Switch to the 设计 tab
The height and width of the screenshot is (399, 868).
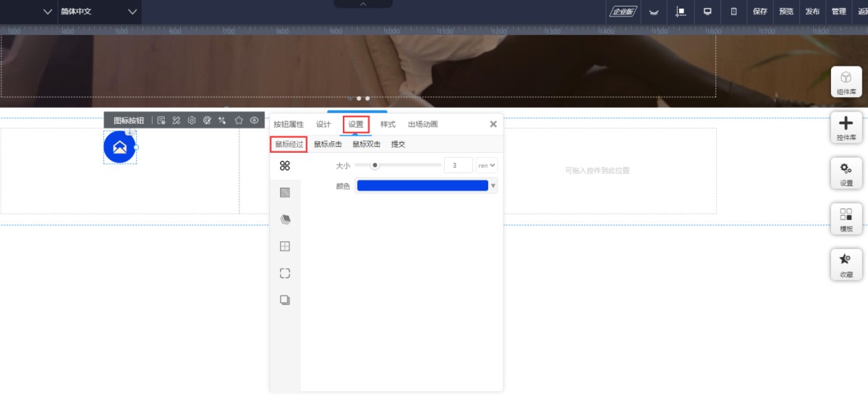(x=323, y=125)
